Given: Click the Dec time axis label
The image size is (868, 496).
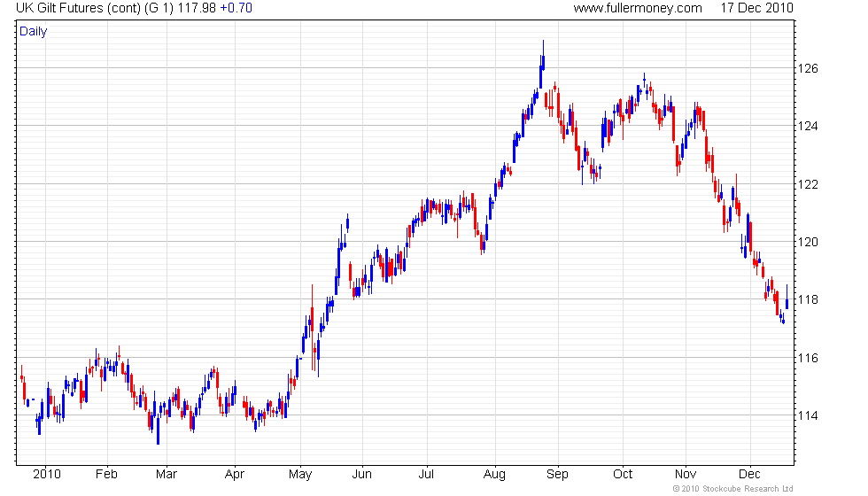Looking at the screenshot, I should [749, 475].
